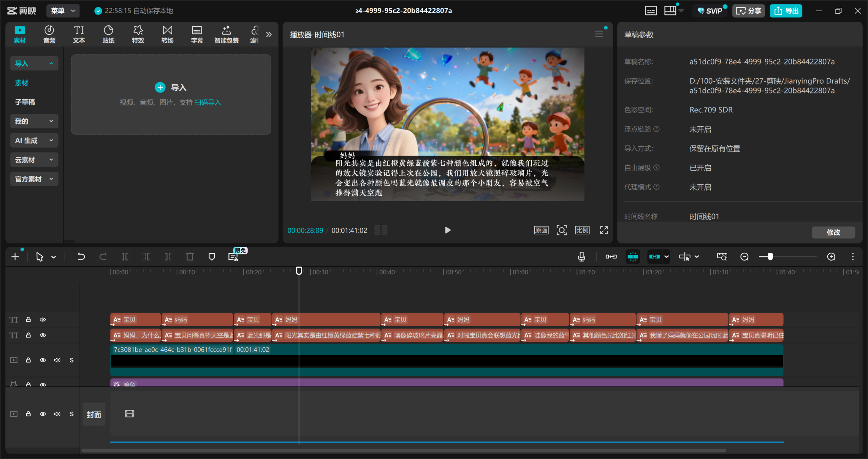Click the 修改 button in draft parameters

833,232
